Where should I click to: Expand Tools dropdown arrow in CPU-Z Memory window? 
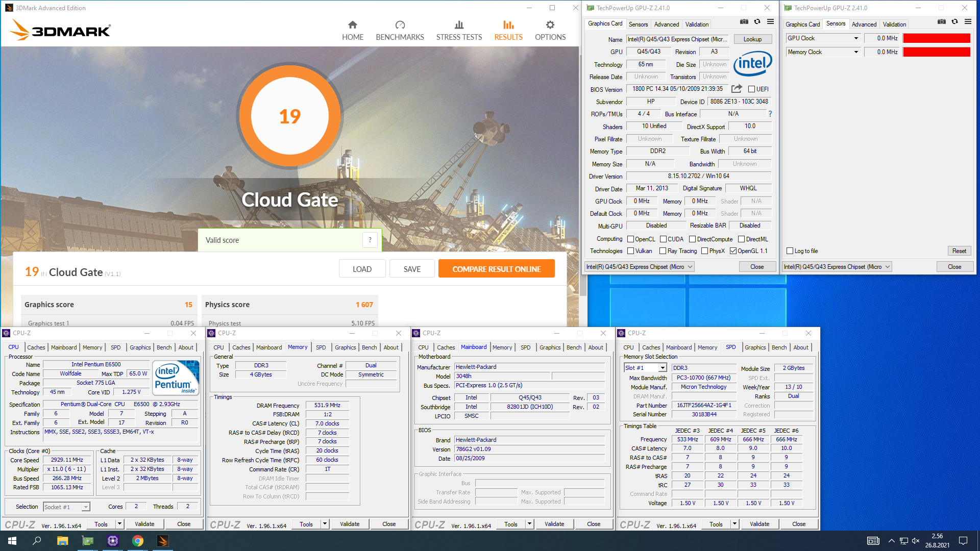tap(325, 524)
